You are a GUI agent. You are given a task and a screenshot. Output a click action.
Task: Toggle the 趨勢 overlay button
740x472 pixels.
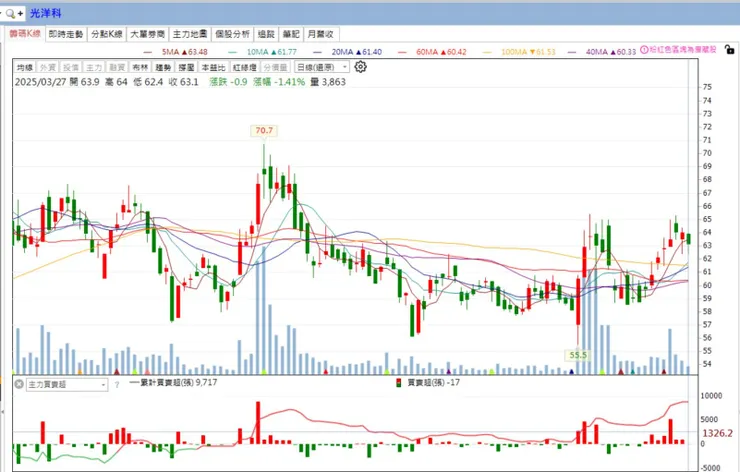163,67
